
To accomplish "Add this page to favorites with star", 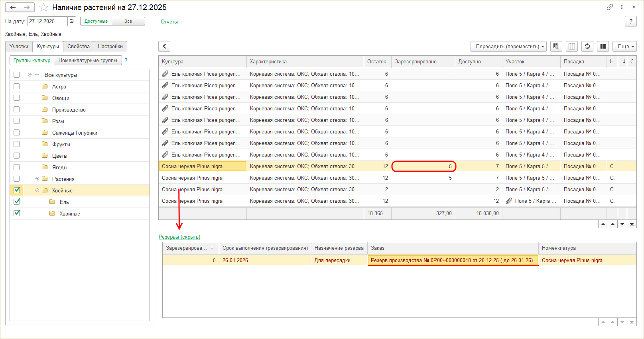I will (x=43, y=8).
